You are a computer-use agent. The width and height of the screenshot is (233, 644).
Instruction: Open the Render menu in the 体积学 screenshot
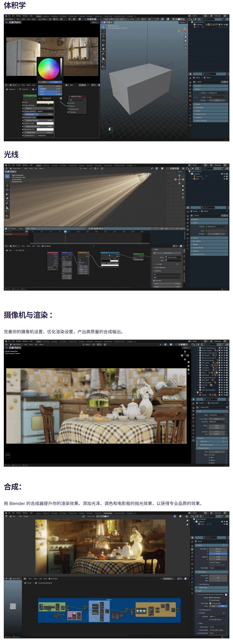click(18, 16)
